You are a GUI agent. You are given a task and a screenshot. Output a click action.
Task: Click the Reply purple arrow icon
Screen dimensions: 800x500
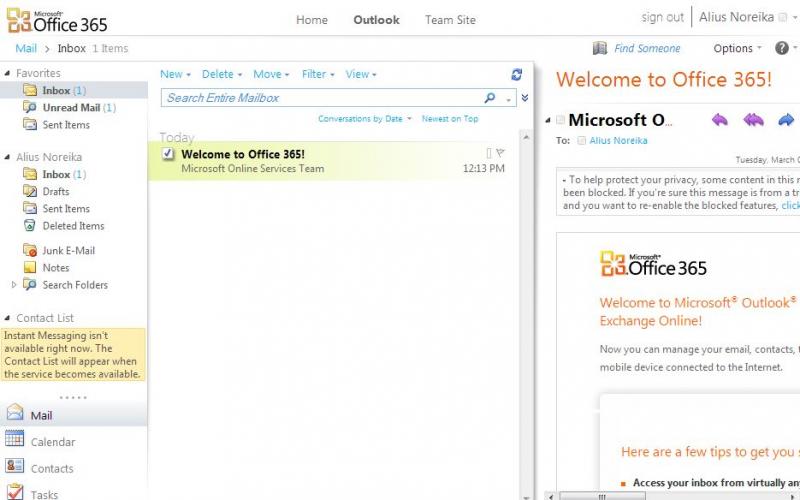pos(719,120)
